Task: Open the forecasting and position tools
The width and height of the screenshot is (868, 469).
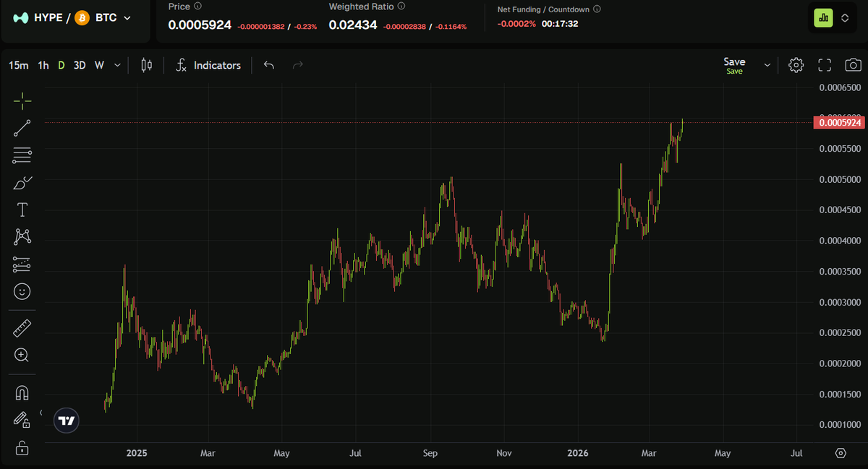Action: pyautogui.click(x=22, y=264)
